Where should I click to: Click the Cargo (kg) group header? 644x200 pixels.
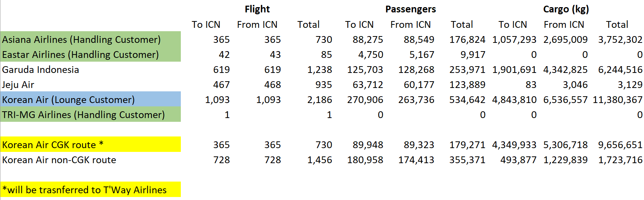[566, 9]
